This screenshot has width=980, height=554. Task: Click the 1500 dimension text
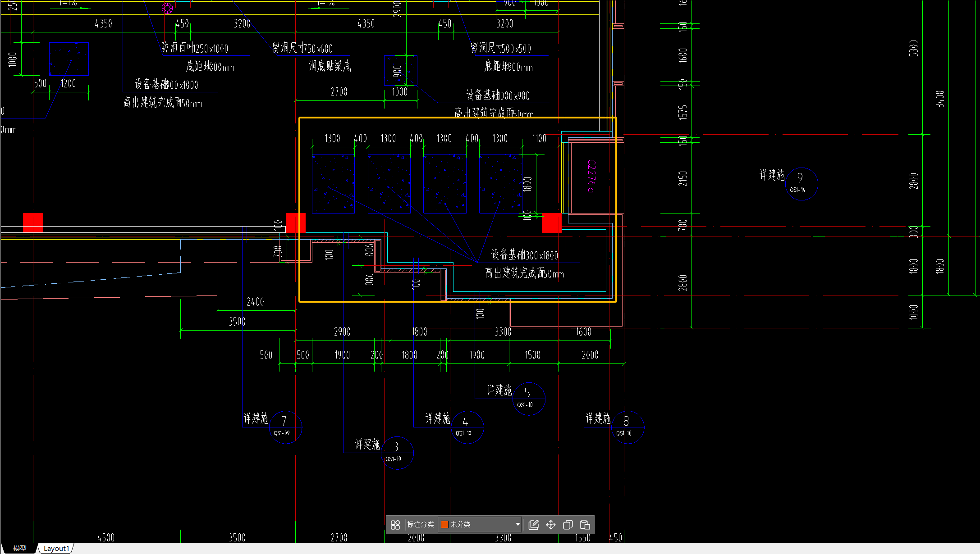pyautogui.click(x=532, y=355)
